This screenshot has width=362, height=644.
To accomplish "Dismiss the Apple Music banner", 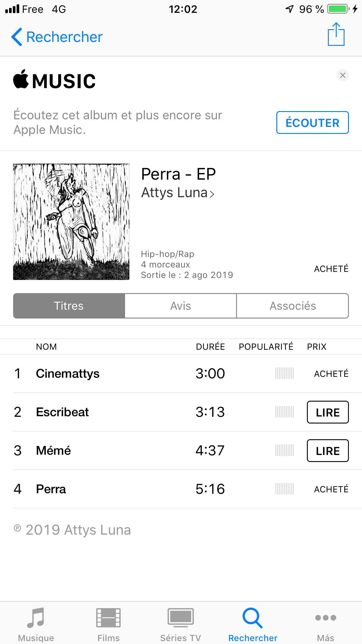I will pos(343,76).
